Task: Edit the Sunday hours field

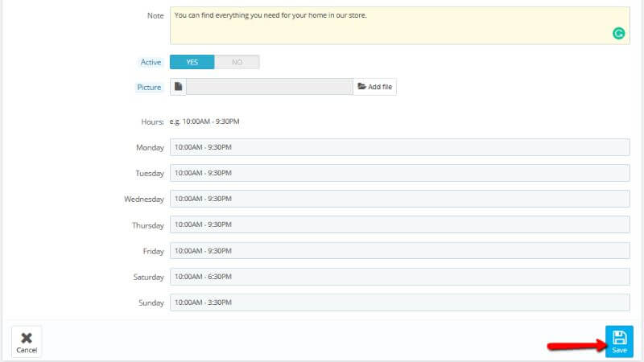Action: [399, 302]
